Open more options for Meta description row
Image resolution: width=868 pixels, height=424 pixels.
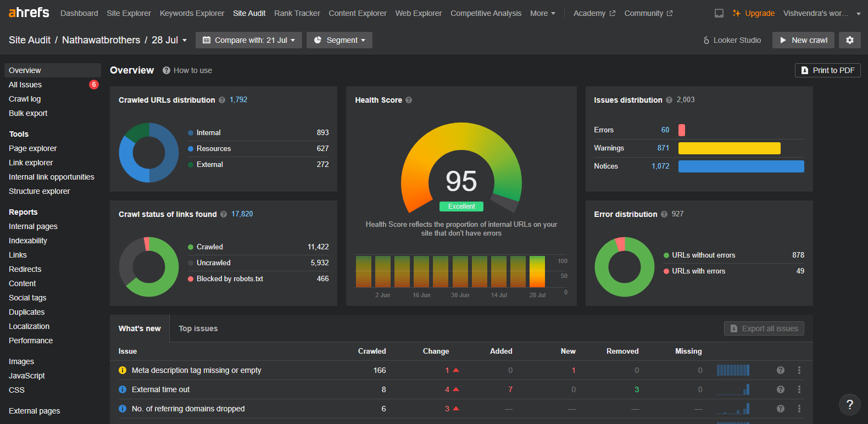799,370
